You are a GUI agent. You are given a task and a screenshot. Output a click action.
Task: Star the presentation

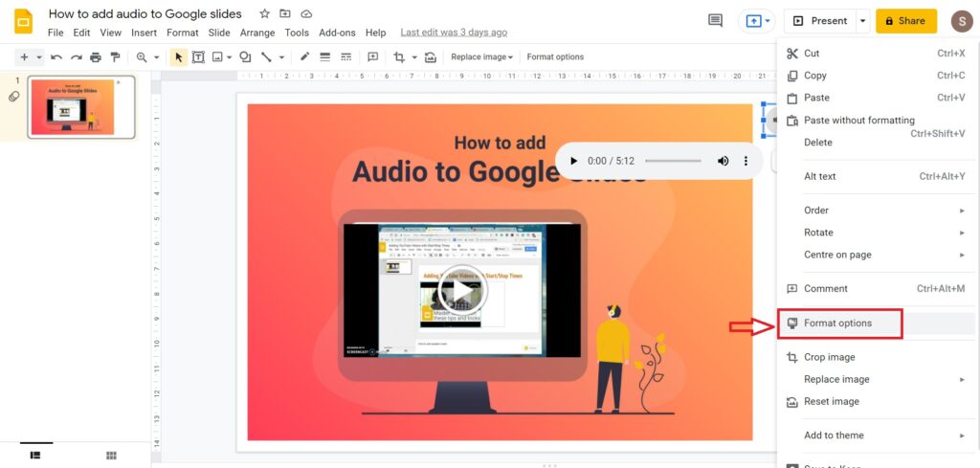[264, 13]
